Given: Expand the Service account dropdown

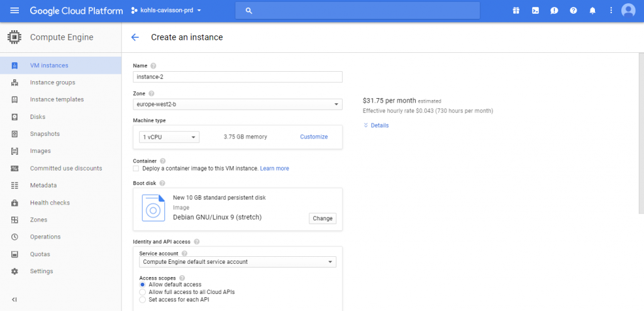Looking at the screenshot, I should pos(238,262).
